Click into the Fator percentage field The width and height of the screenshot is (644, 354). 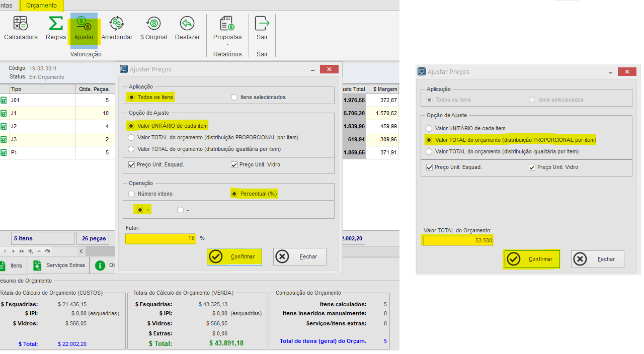pyautogui.click(x=160, y=238)
